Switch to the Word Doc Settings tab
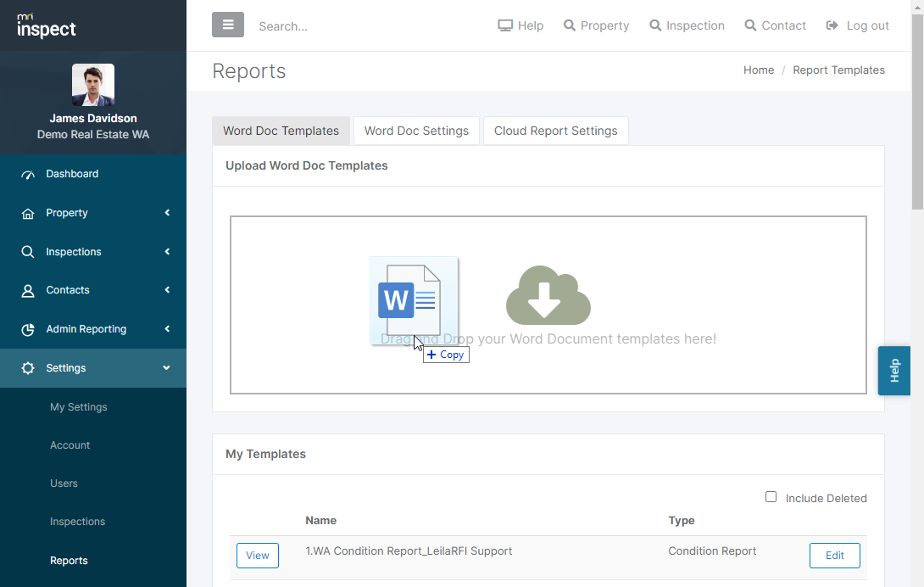924x587 pixels. (x=416, y=131)
